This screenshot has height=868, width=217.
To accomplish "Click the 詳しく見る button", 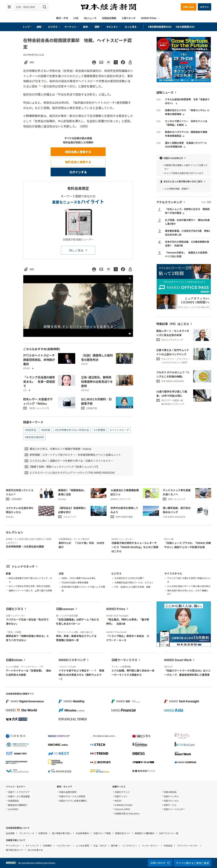I will 78,250.
